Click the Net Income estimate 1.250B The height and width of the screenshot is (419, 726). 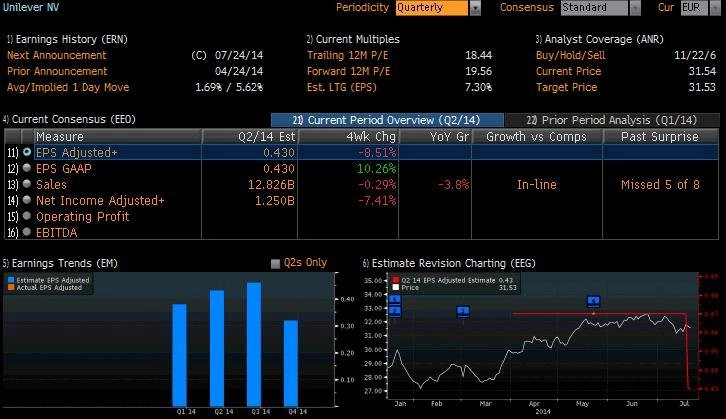pyautogui.click(x=275, y=200)
